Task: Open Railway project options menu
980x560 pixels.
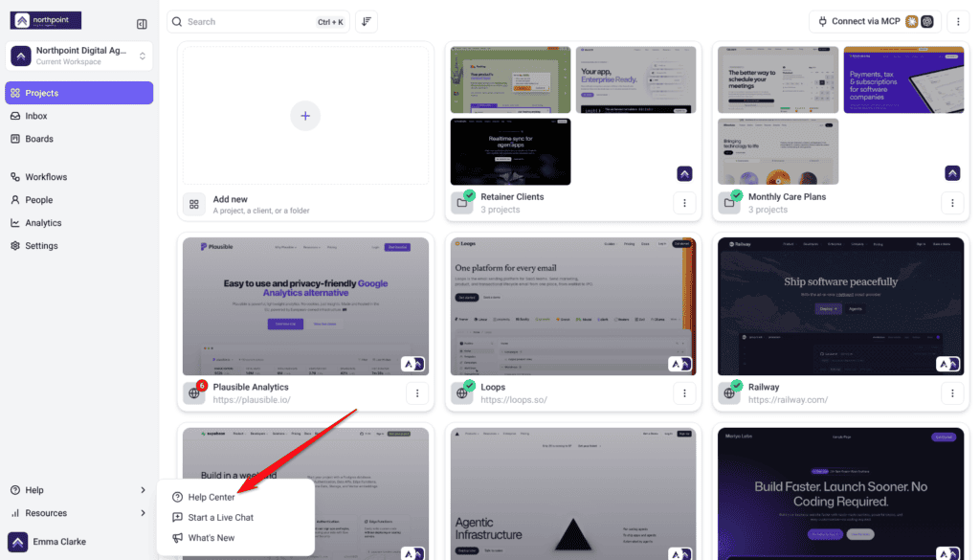Action: [x=952, y=393]
